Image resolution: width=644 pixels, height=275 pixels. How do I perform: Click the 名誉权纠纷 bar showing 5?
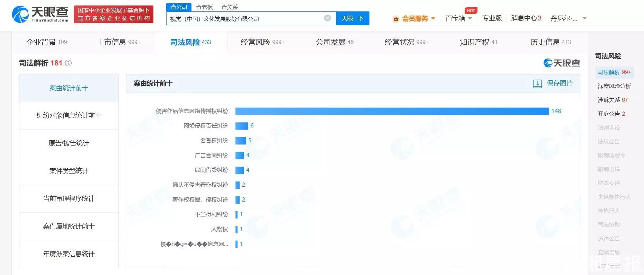(241, 141)
